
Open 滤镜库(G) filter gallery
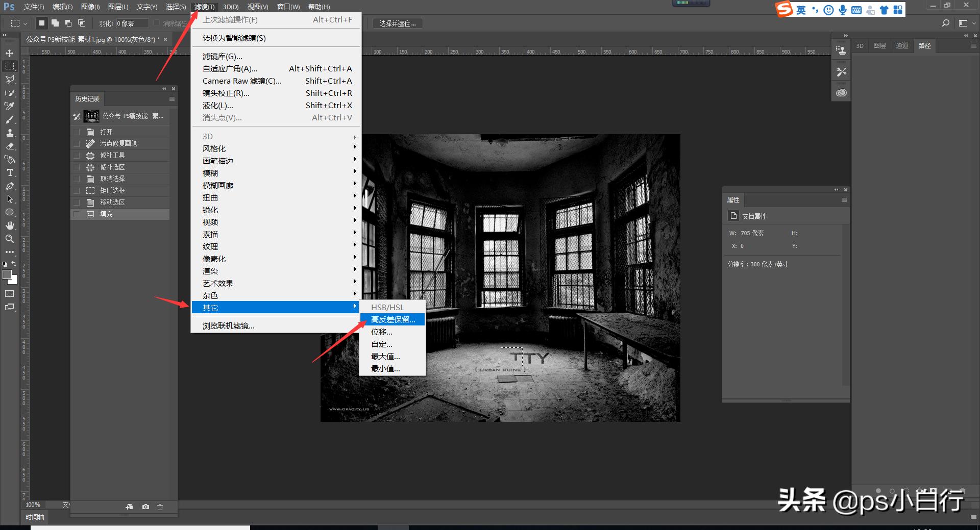(276, 57)
